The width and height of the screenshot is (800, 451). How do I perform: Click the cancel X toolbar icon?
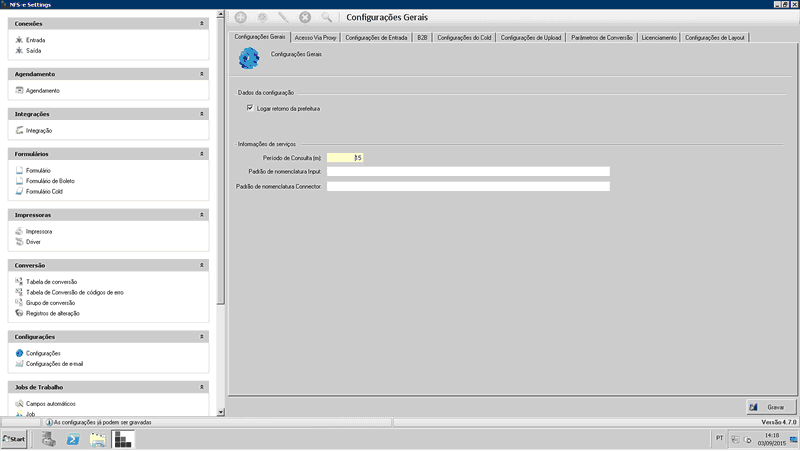click(x=305, y=17)
